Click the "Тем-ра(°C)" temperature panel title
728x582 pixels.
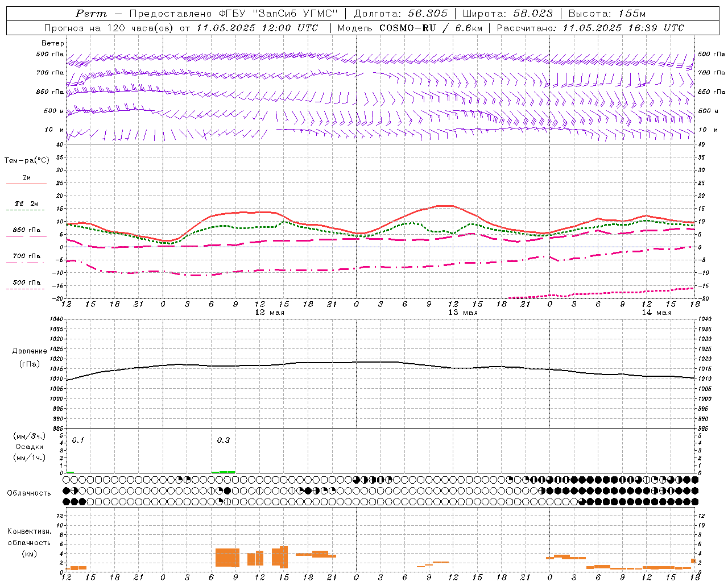coord(27,161)
